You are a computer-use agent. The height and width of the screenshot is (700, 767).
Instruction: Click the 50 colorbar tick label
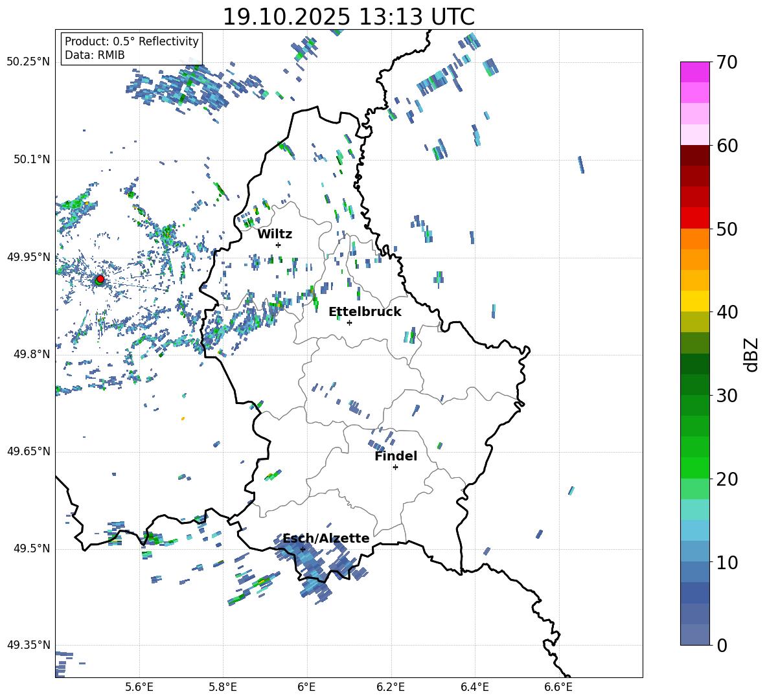pyautogui.click(x=727, y=229)
